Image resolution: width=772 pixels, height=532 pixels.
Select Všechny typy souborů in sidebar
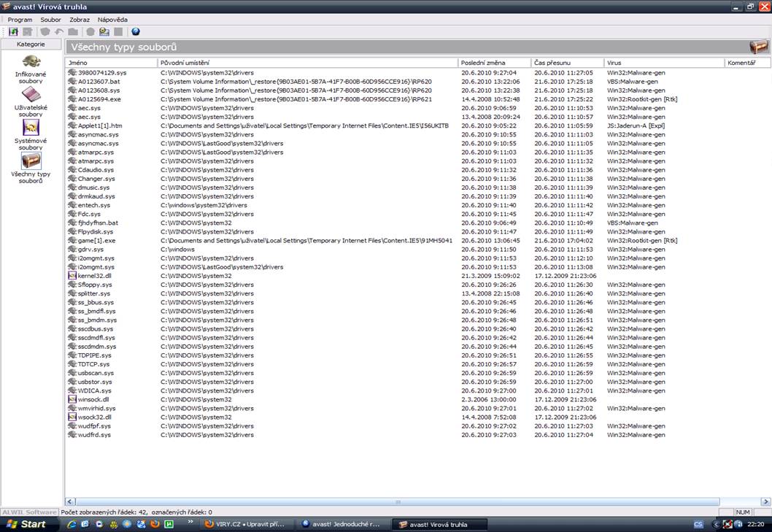click(x=31, y=167)
